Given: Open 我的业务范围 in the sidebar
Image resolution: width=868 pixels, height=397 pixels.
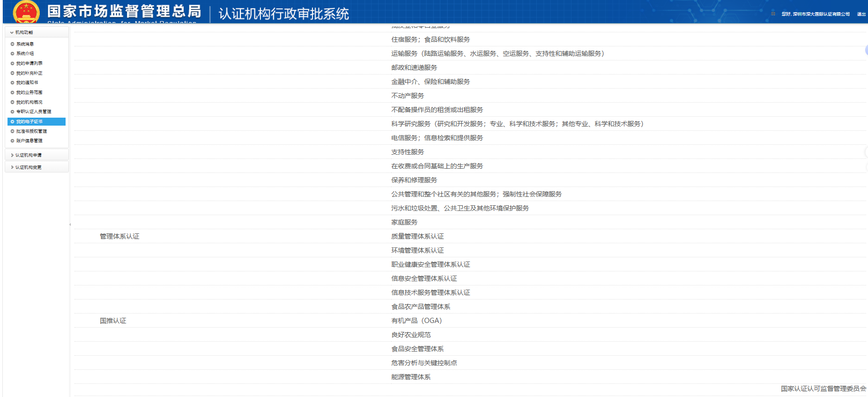Looking at the screenshot, I should click(x=29, y=92).
